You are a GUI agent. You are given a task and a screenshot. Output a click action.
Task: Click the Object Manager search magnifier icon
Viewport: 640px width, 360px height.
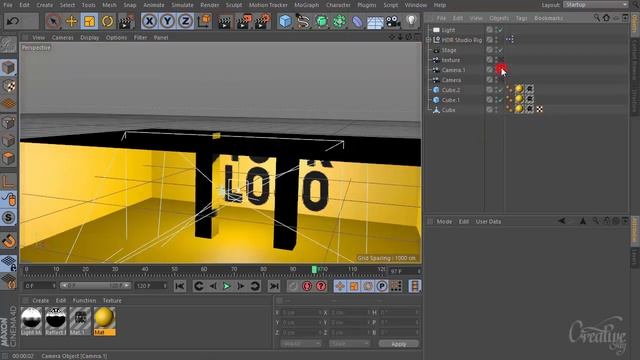tap(597, 18)
